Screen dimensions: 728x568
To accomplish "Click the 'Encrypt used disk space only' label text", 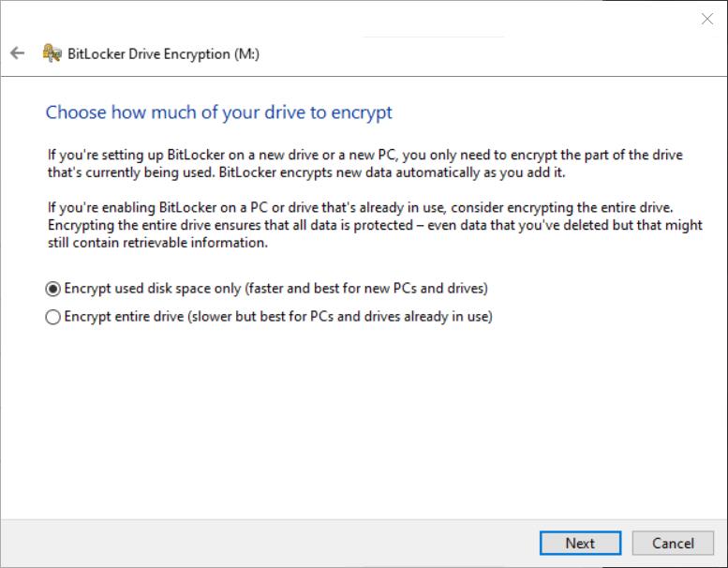I will tap(150, 289).
